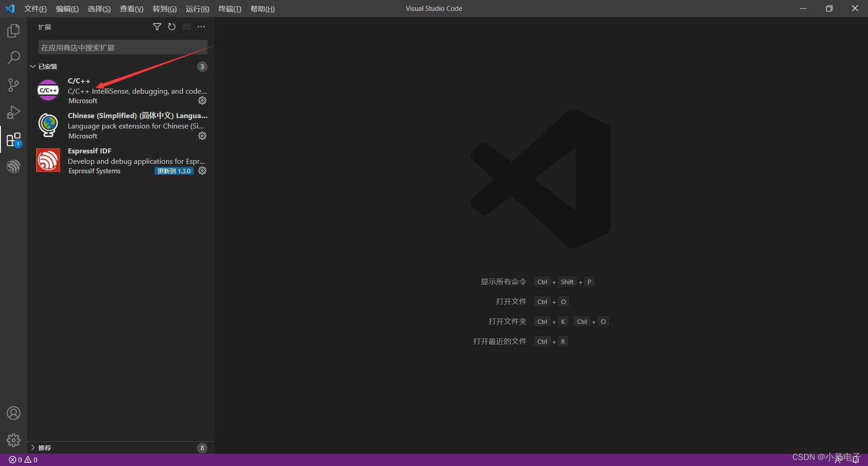Viewport: 868px width, 466px height.
Task: Open manage gear for C/C++ extension
Action: 203,100
